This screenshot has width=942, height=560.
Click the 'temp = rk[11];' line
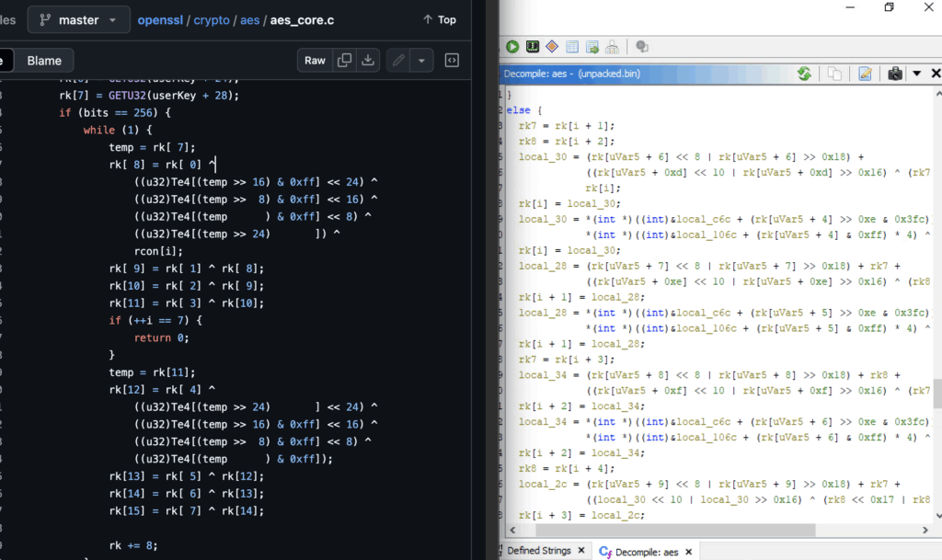coord(152,372)
